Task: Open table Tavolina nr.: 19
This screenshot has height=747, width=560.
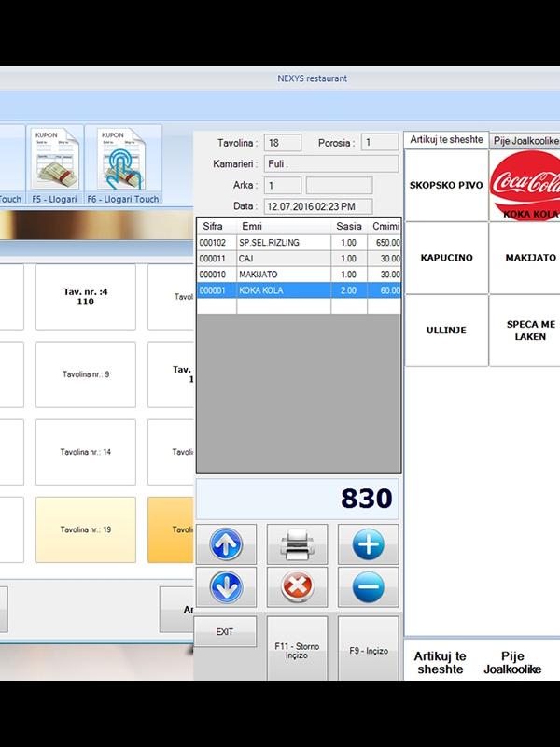Action: coord(86,529)
